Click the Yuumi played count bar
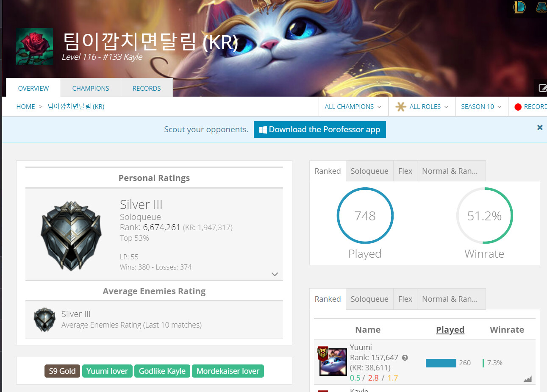Image resolution: width=547 pixels, height=392 pixels. pos(441,363)
